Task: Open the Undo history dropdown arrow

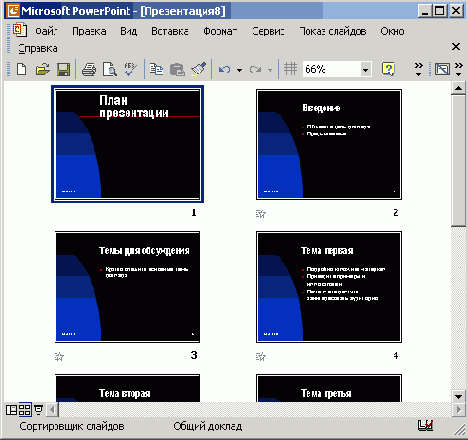Action: point(239,70)
